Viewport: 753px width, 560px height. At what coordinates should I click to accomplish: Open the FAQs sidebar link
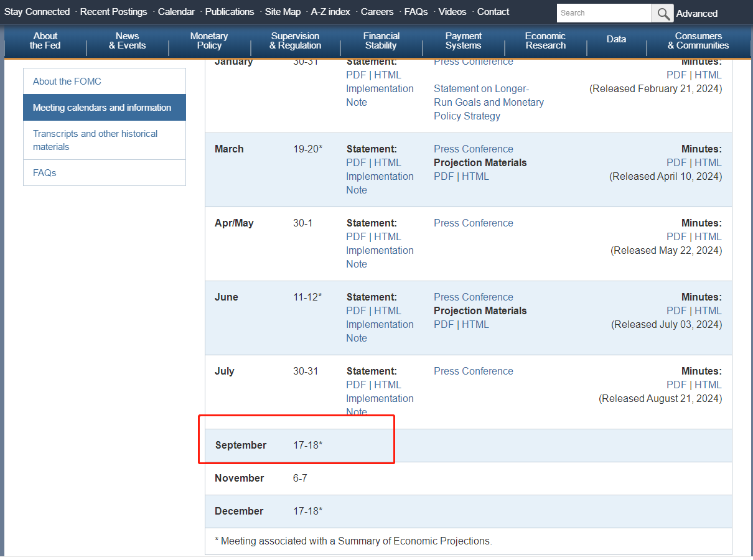click(45, 173)
